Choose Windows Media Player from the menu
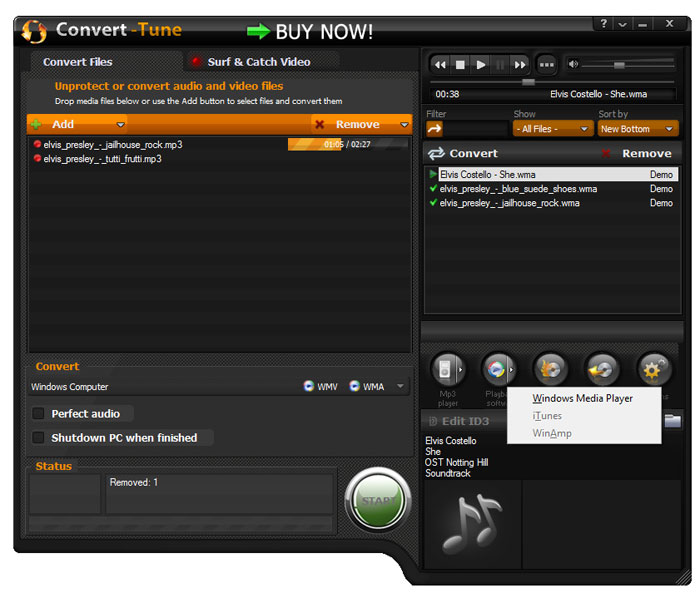This screenshot has height=598, width=700. click(x=583, y=398)
